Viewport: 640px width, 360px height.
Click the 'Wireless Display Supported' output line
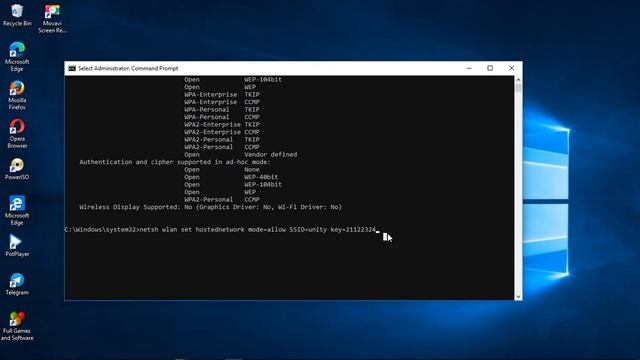point(210,207)
